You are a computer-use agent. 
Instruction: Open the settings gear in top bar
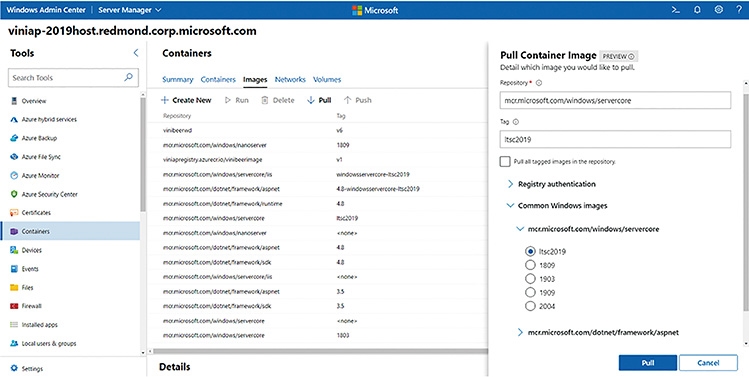click(x=718, y=10)
